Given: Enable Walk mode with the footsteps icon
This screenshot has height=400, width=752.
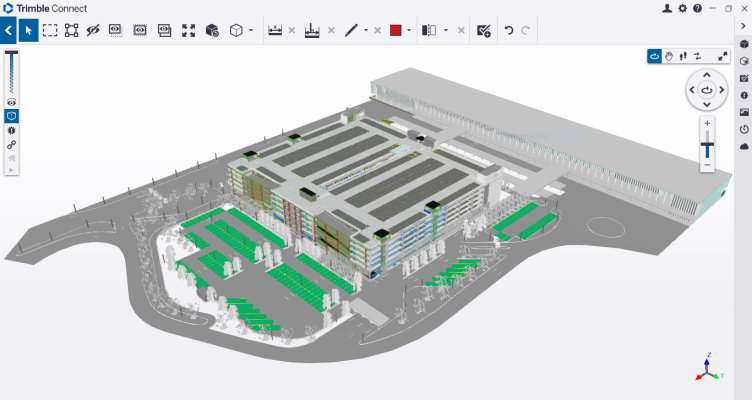Looking at the screenshot, I should coord(685,56).
